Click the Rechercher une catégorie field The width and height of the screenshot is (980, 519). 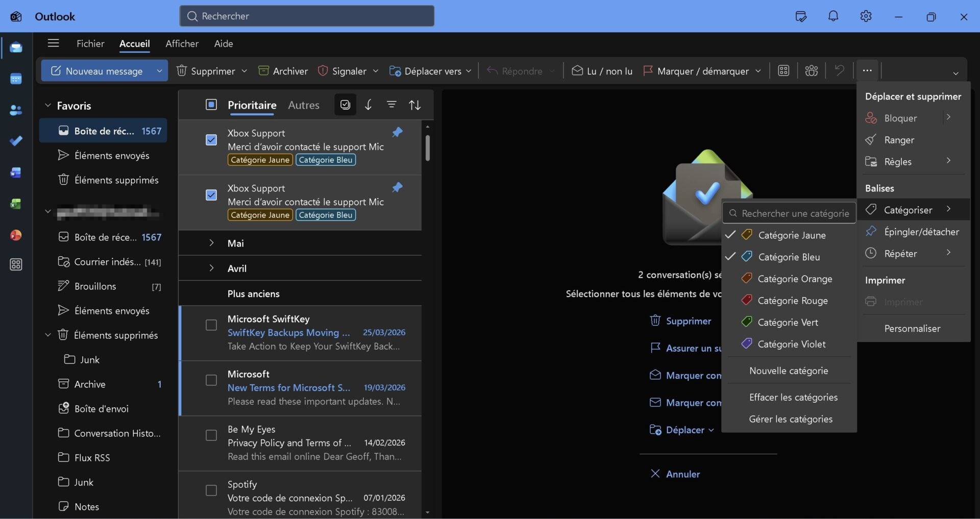pyautogui.click(x=789, y=213)
